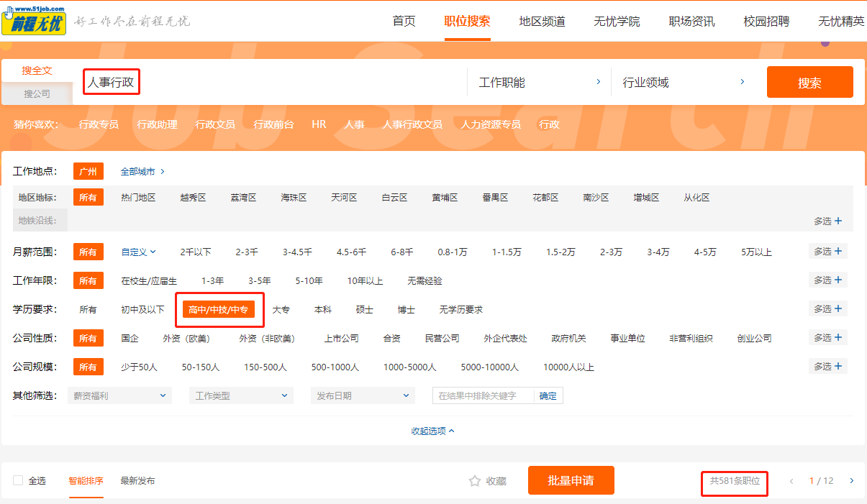
Task: Click the 批量申请 button
Action: pos(571,481)
